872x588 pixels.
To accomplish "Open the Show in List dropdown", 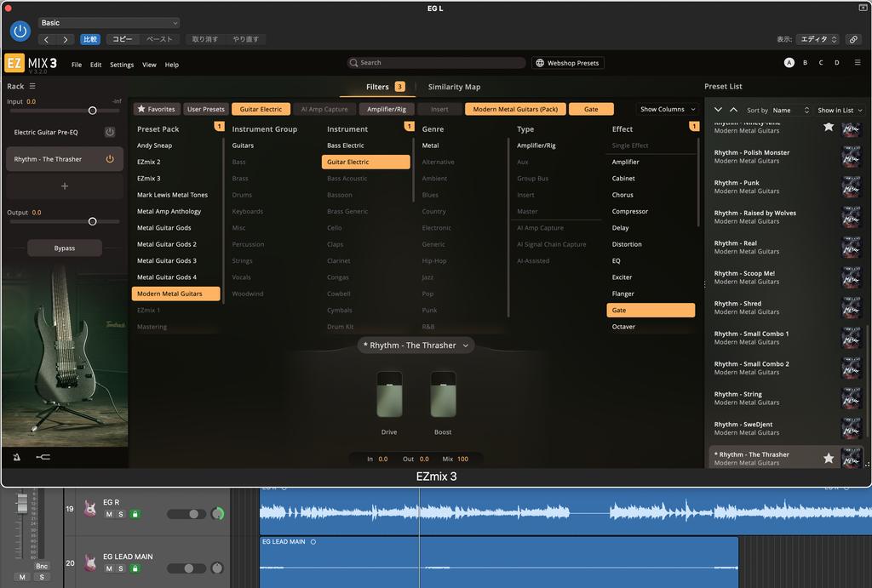I will coord(839,110).
